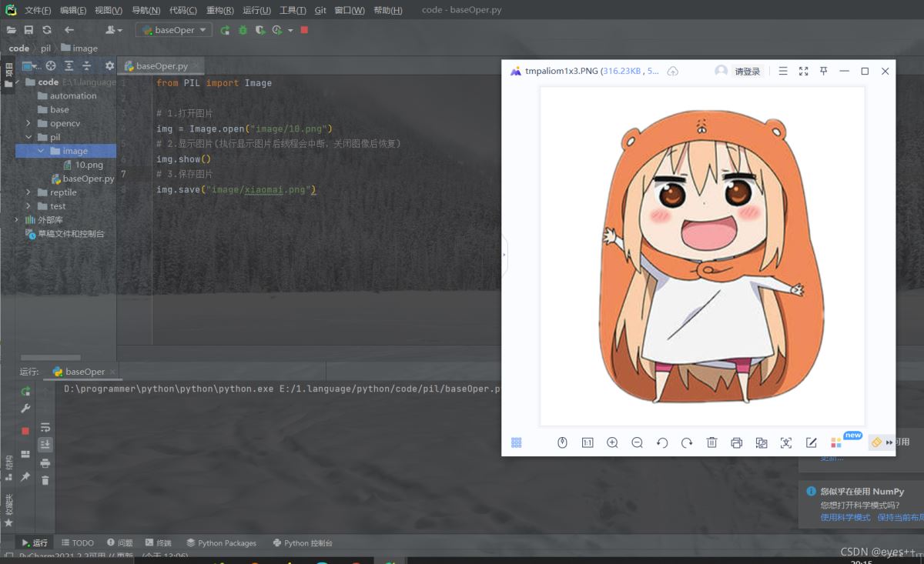Open project panel settings gear
Viewport: 924px width, 564px height.
tap(109, 66)
